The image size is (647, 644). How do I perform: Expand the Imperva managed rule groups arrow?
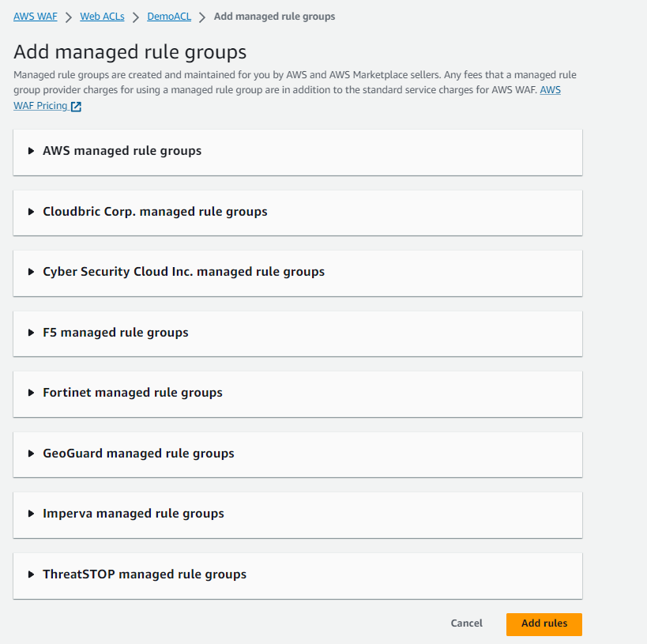pos(31,514)
